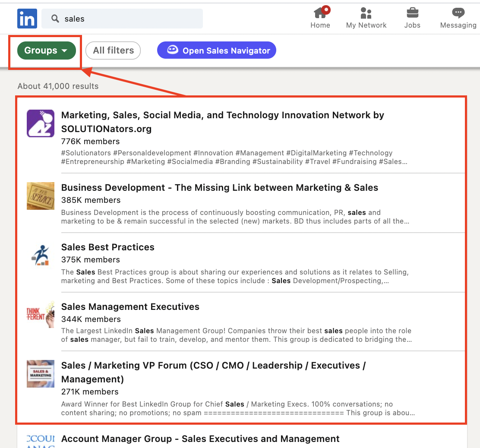
Task: Go to My Network label
Action: click(366, 25)
